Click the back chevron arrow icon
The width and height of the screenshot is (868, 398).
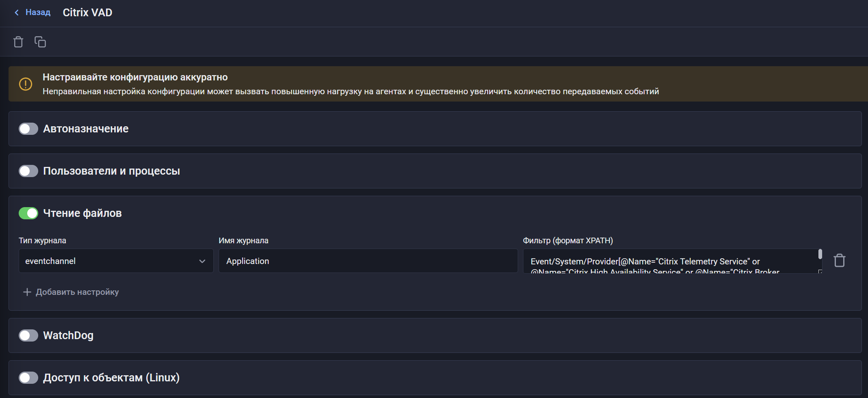coord(17,13)
